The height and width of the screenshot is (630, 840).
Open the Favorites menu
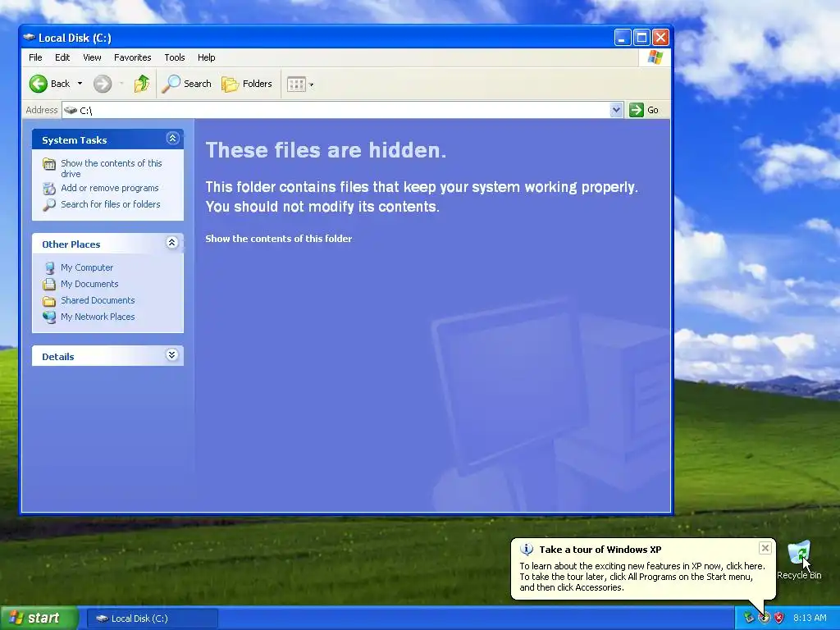click(132, 57)
